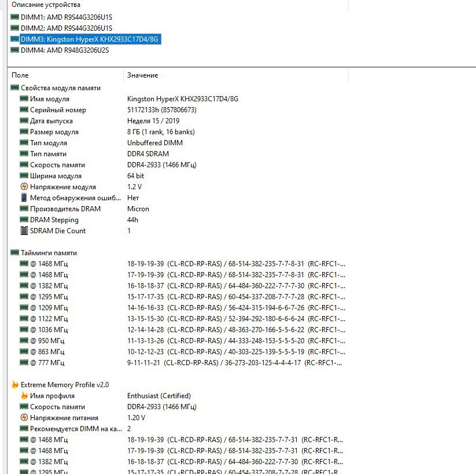This screenshot has width=476, height=474.
Task: Select timings value '10-12-12-23 (CL-RCD-RP-RAS)'
Action: (x=175, y=352)
